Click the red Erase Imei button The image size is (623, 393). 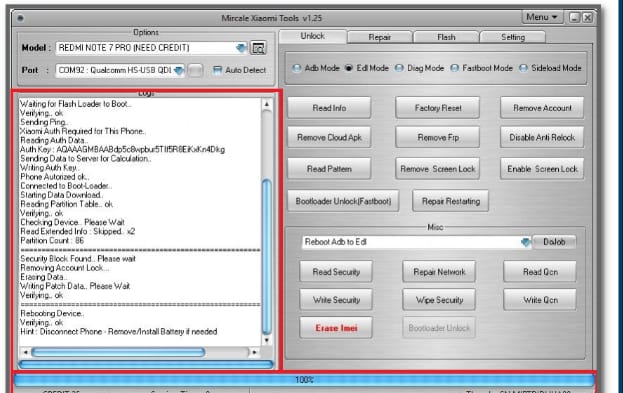(x=336, y=328)
